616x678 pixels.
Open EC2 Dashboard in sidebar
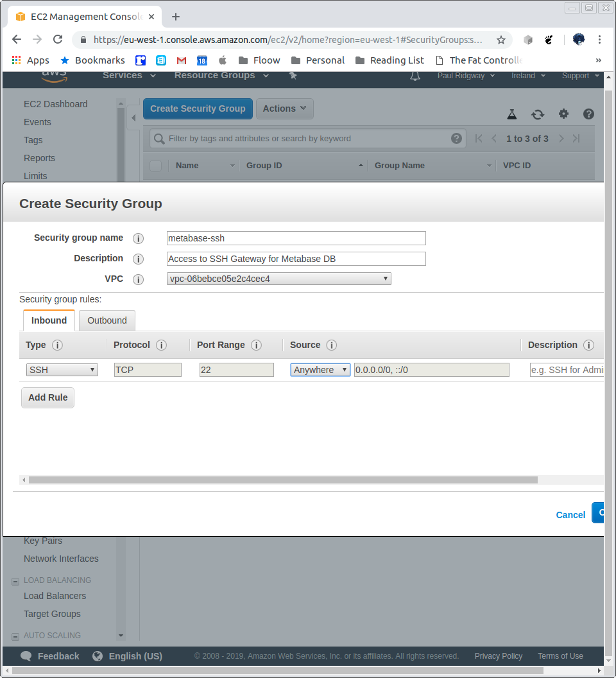pyautogui.click(x=55, y=104)
